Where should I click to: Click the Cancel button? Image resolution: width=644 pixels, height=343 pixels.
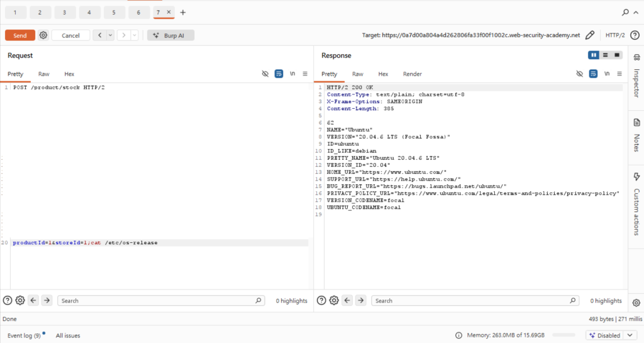click(x=70, y=35)
